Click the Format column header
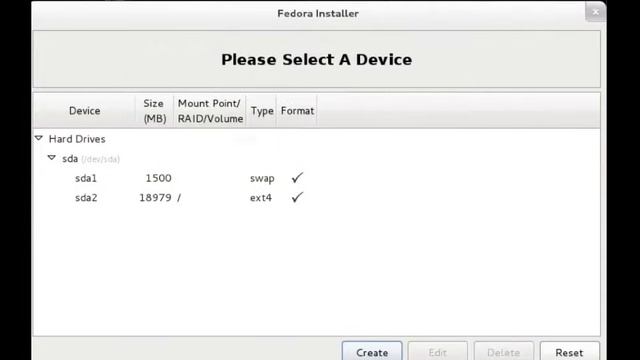 [297, 111]
